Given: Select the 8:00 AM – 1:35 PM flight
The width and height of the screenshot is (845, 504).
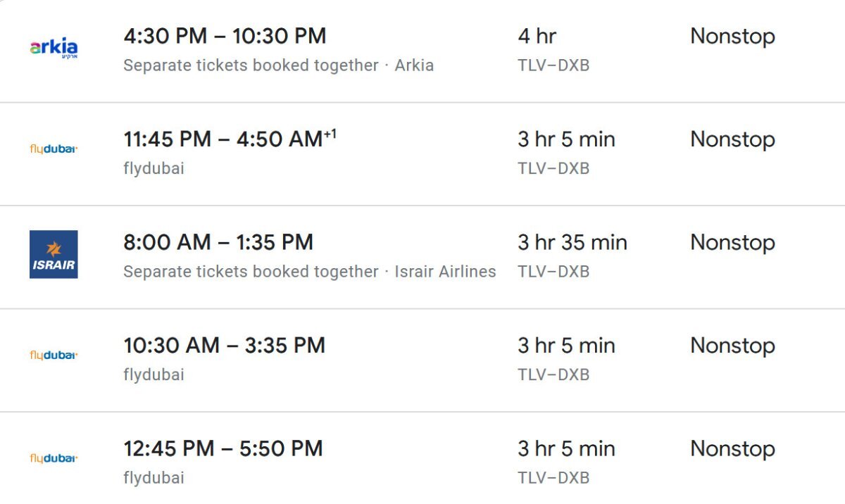Looking at the screenshot, I should (x=423, y=257).
